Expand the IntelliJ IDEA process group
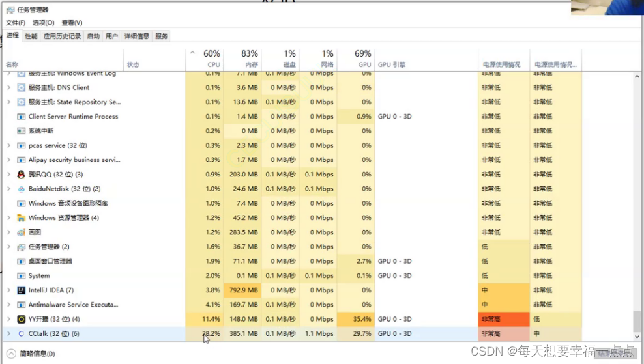This screenshot has height=364, width=644. pyautogui.click(x=8, y=290)
